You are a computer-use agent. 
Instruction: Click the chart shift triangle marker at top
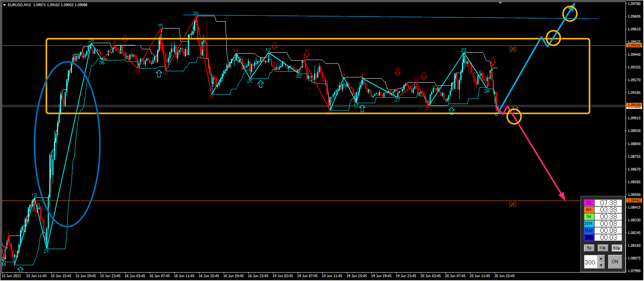500,2
